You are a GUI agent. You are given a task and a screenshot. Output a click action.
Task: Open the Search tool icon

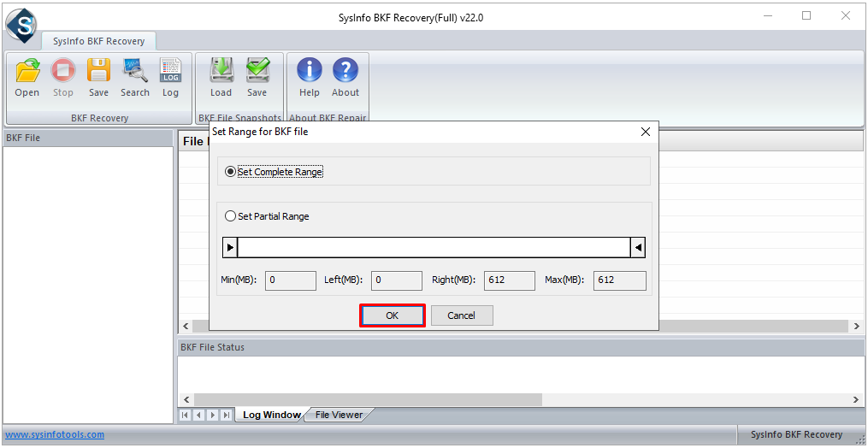coord(135,78)
